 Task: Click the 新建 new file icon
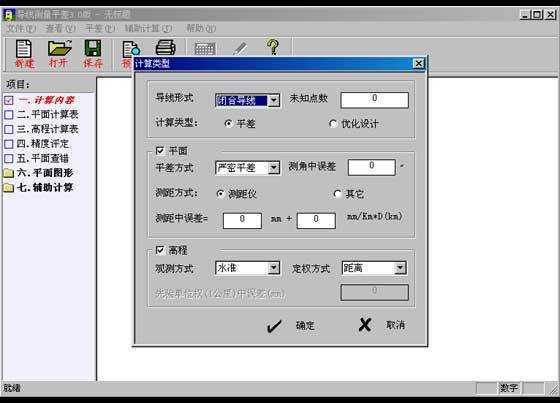coord(24,49)
